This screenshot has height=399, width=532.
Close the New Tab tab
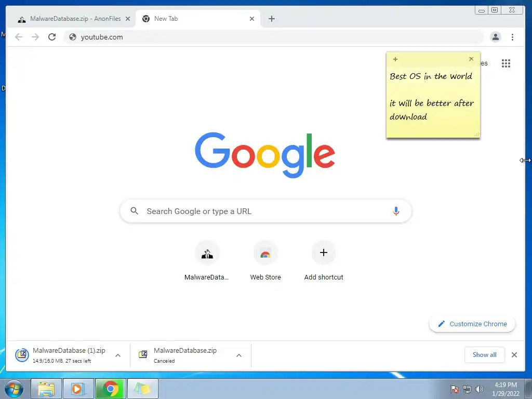(x=252, y=19)
